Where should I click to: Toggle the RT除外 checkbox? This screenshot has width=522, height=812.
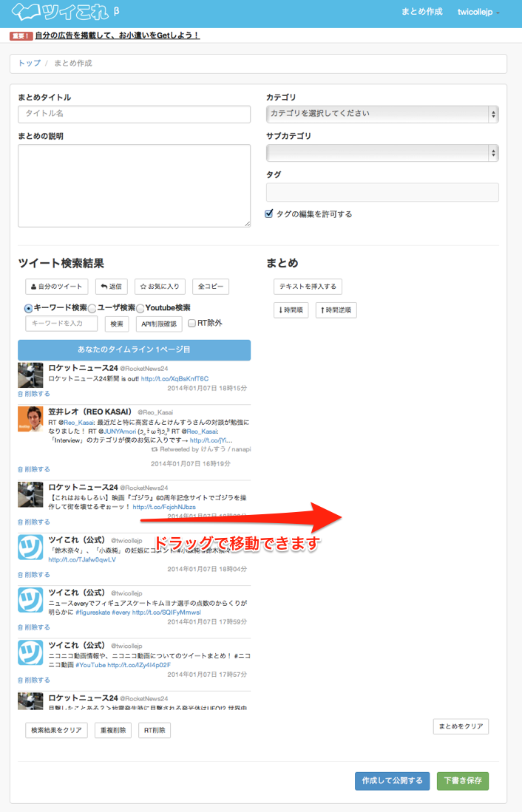coord(191,323)
